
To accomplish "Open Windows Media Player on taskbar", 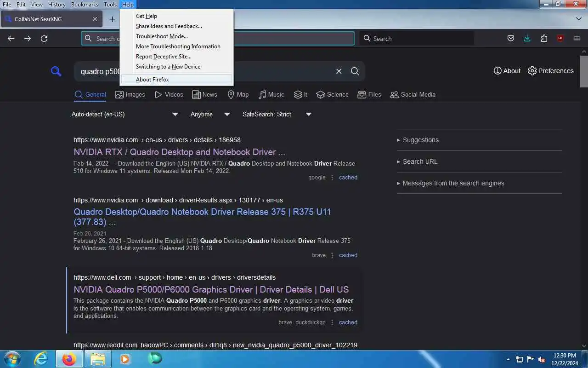I will pyautogui.click(x=125, y=359).
